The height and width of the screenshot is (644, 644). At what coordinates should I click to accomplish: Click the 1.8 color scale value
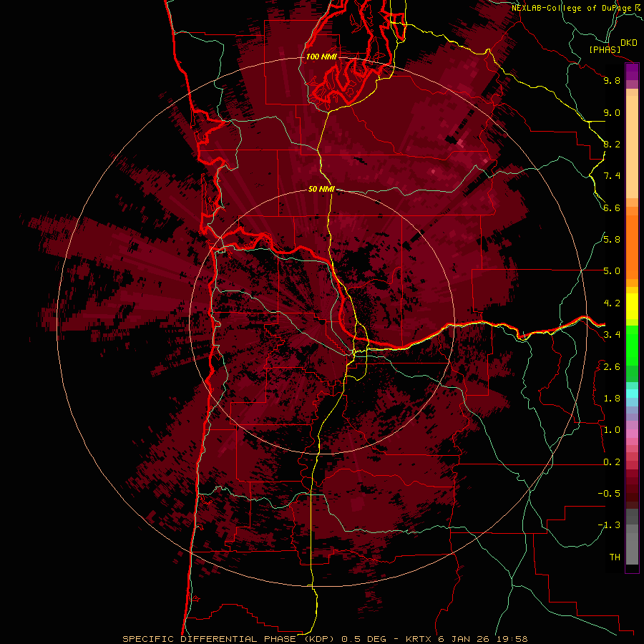[x=612, y=399]
